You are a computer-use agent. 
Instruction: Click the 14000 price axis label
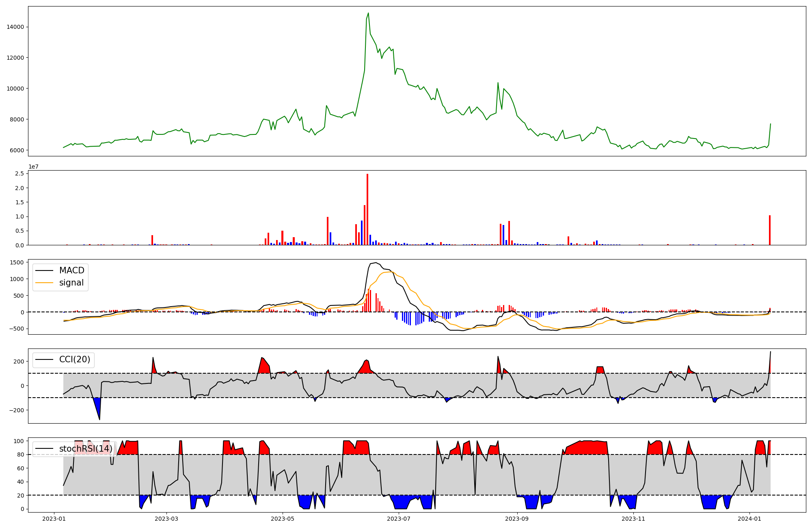[15, 27]
